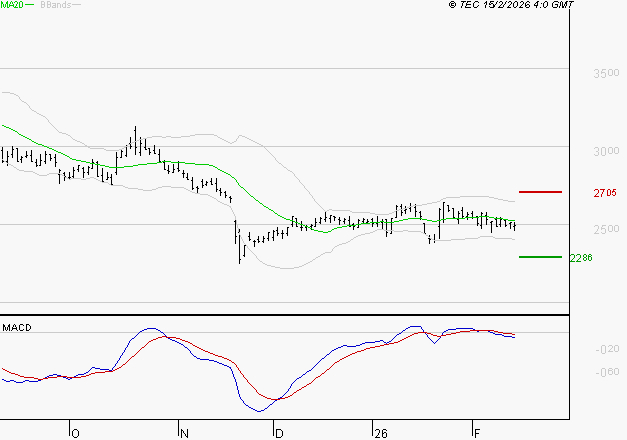Screen dimensions: 627x440
Task: Click the 2500 price axis label
Action: coord(605,230)
